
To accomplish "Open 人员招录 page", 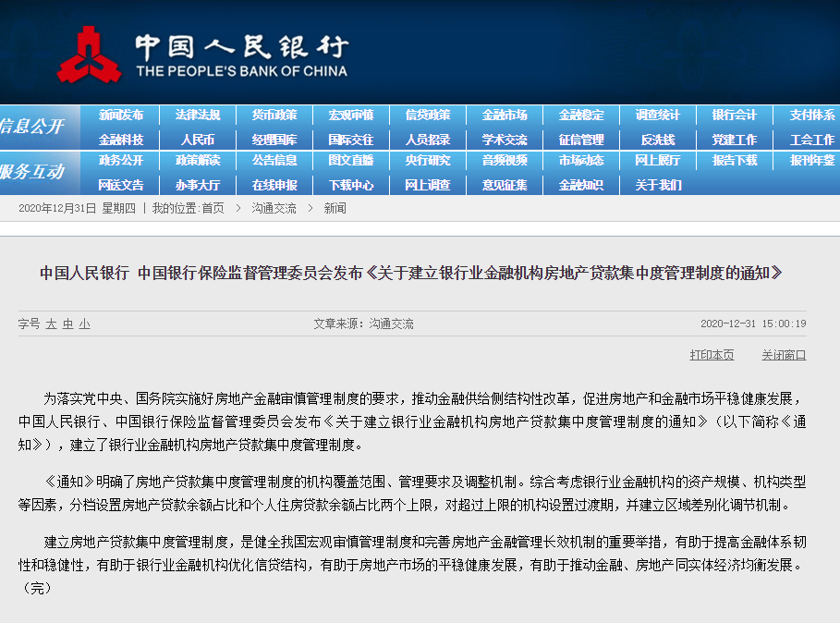I will coord(428,140).
